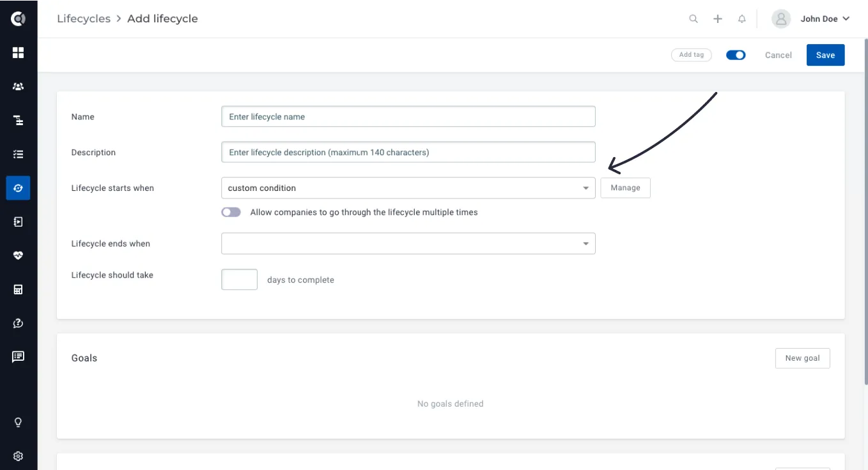868x470 pixels.
Task: Open the lightbulb ideas icon in sidebar
Action: pos(18,422)
